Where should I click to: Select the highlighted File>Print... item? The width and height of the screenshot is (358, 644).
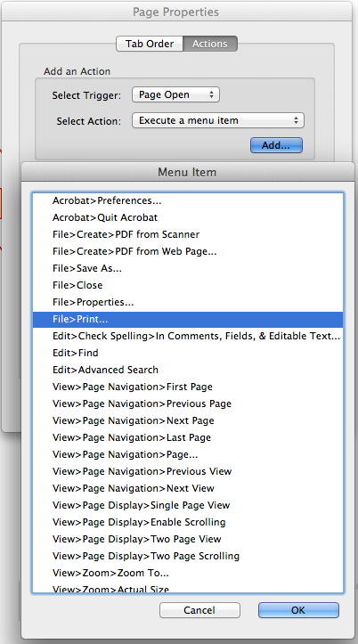pos(188,319)
